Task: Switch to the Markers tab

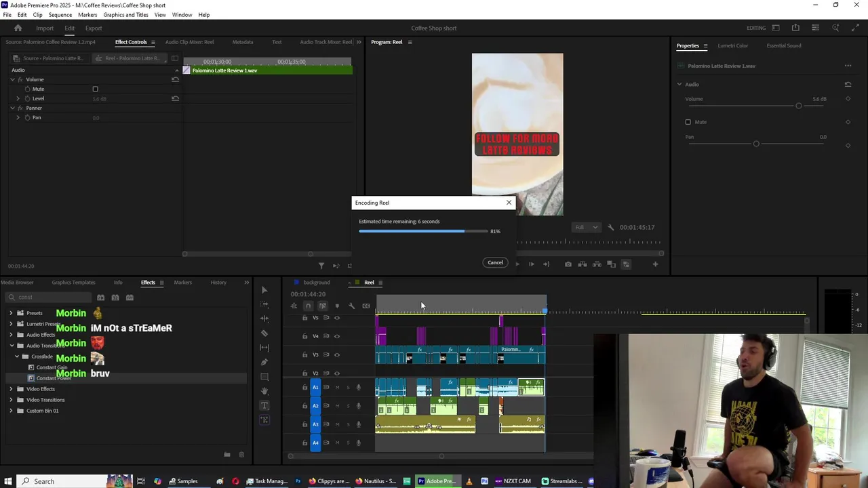Action: click(182, 283)
